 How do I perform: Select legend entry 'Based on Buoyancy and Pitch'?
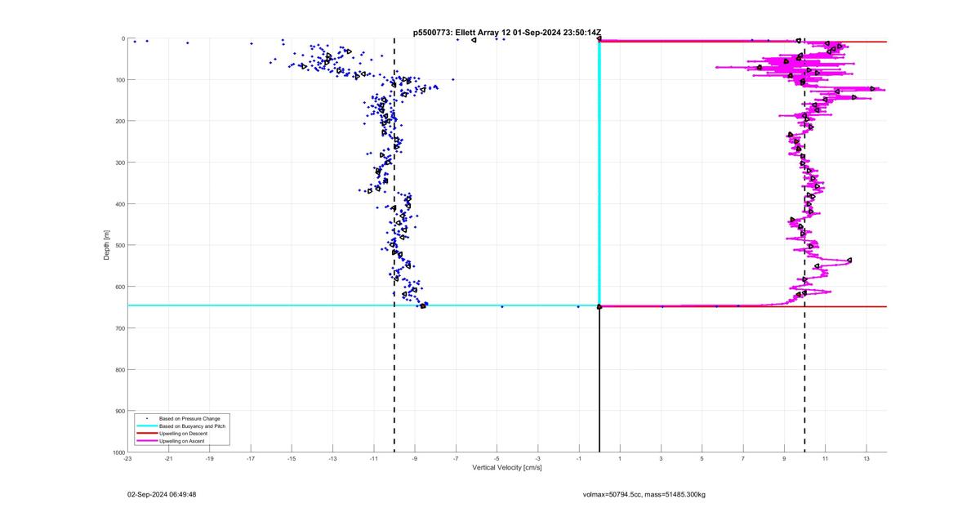[193, 426]
